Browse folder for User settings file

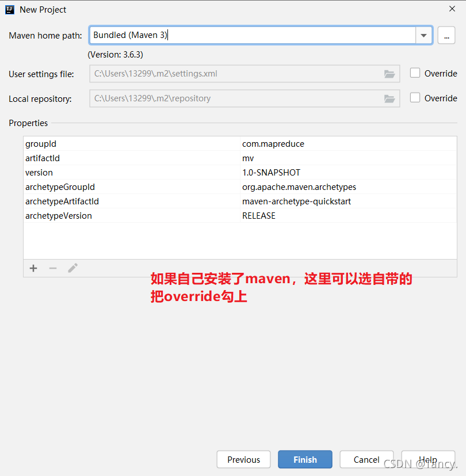tap(389, 74)
